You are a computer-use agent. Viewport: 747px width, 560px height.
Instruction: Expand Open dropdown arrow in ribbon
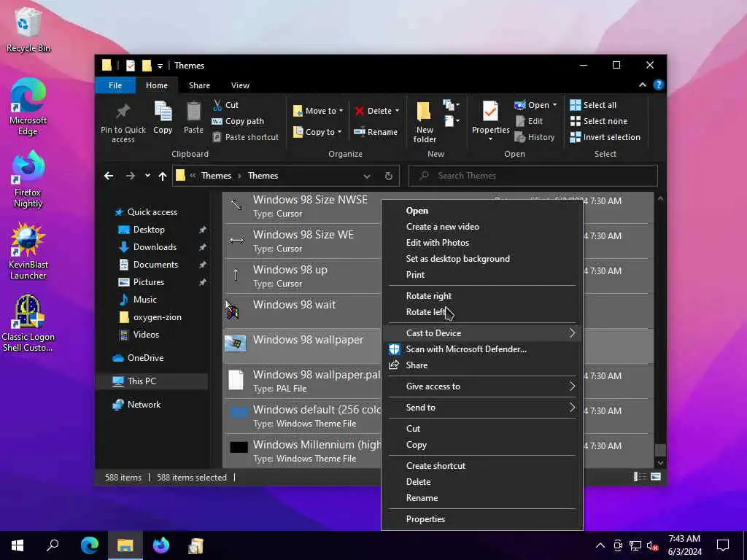tap(554, 105)
